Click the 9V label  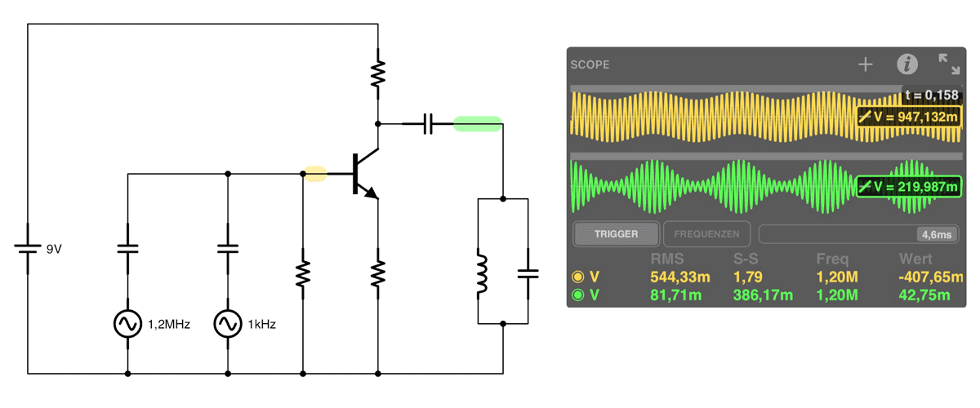tap(54, 250)
